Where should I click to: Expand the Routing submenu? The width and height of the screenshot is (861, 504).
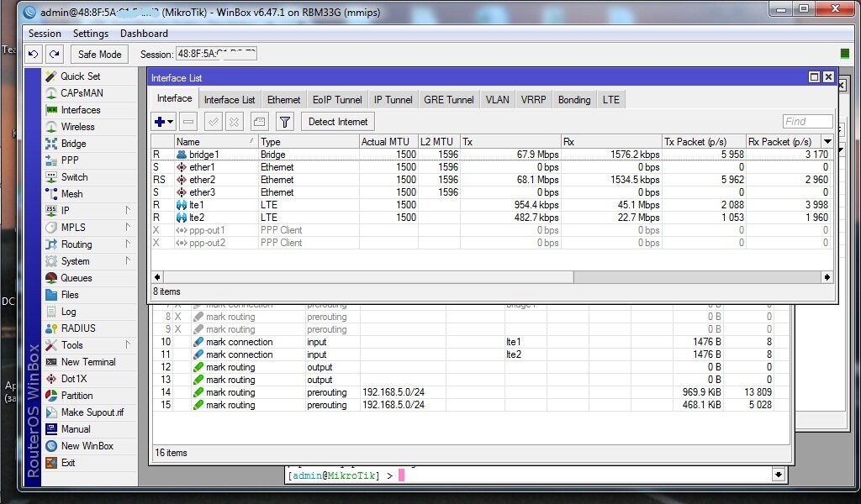(128, 244)
